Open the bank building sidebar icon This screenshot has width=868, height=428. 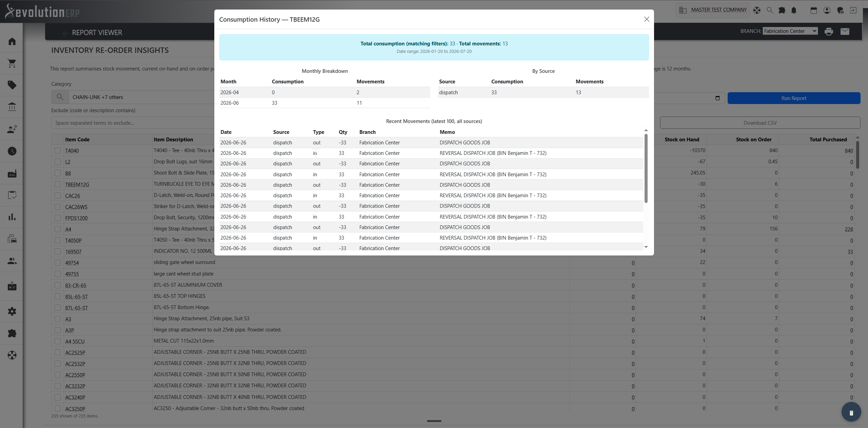coord(12,107)
